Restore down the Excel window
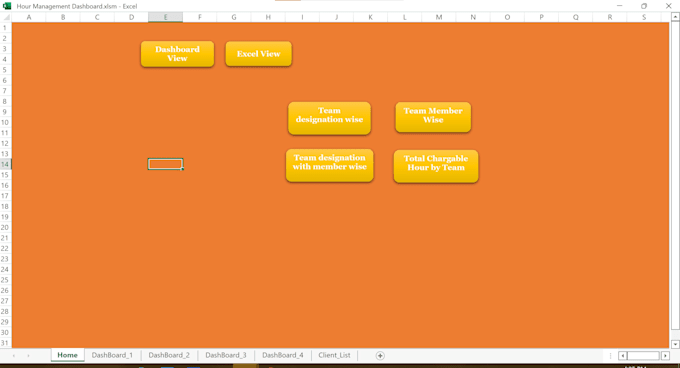680x368 pixels. pyautogui.click(x=644, y=6)
